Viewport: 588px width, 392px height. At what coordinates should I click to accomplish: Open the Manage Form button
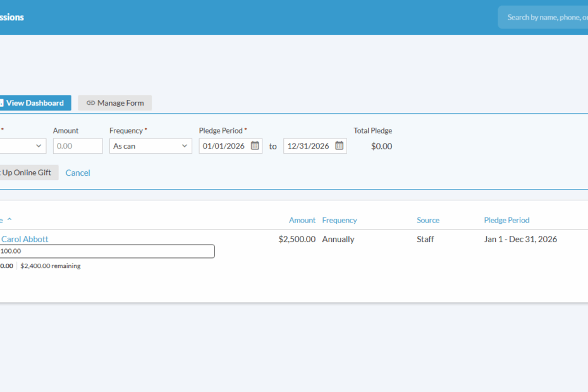pyautogui.click(x=114, y=103)
